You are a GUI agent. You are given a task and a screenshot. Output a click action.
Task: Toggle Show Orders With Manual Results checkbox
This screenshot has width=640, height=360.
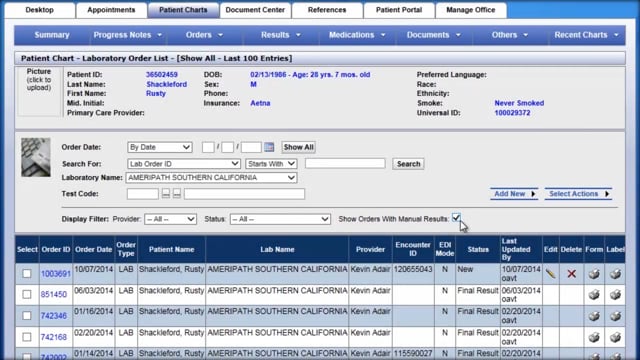(x=456, y=218)
